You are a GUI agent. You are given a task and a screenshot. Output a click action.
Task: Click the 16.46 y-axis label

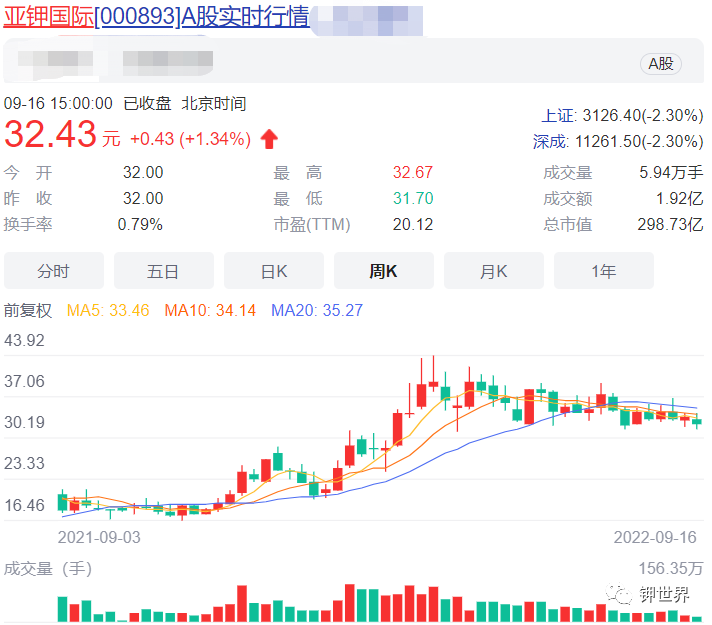click(25, 505)
